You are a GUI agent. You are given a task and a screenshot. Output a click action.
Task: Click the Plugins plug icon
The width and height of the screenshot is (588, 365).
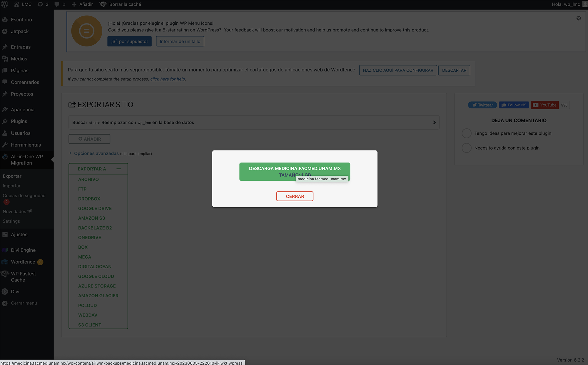click(x=5, y=121)
